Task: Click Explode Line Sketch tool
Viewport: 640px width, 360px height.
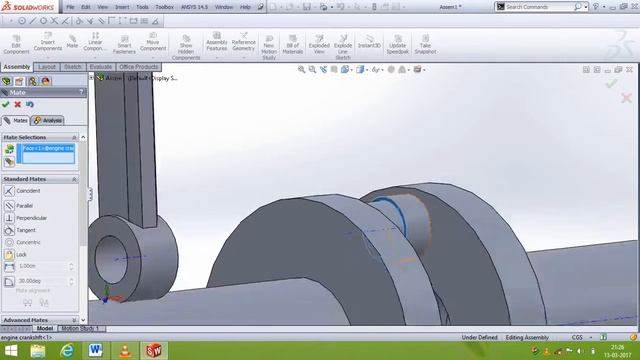Action: pyautogui.click(x=343, y=47)
